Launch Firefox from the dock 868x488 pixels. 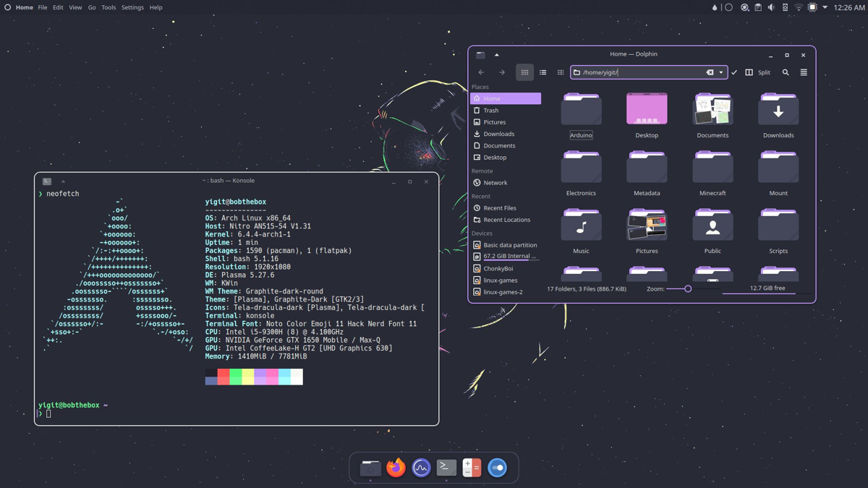click(396, 468)
